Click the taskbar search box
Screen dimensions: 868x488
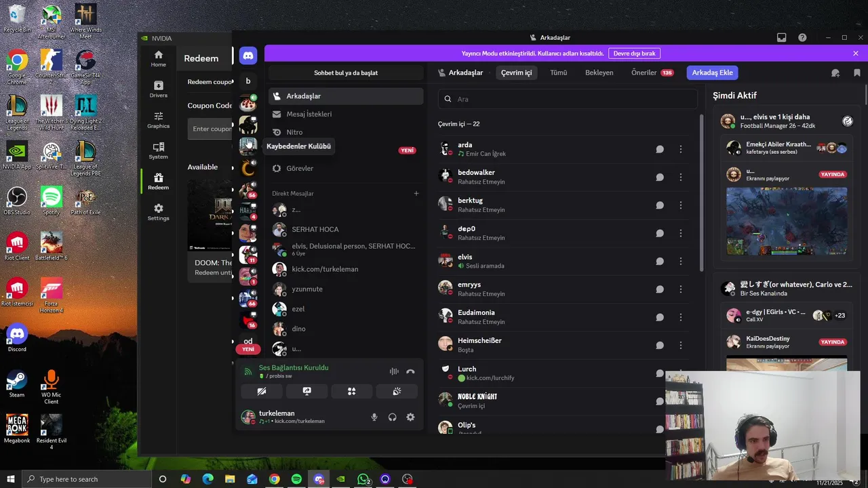86,479
